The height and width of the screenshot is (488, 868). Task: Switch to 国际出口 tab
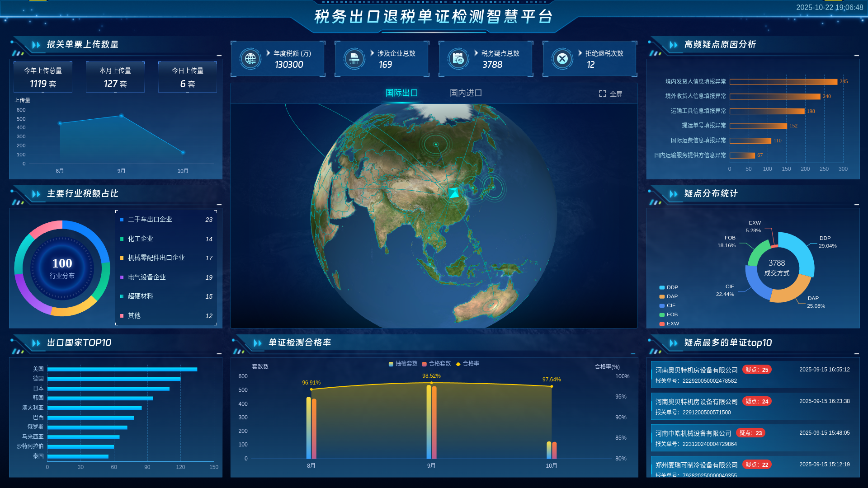(x=401, y=93)
